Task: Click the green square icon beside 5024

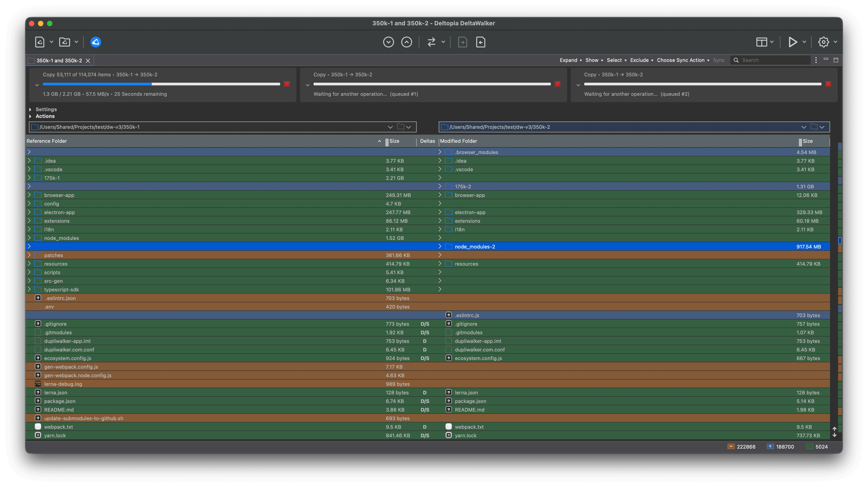Action: pyautogui.click(x=810, y=447)
